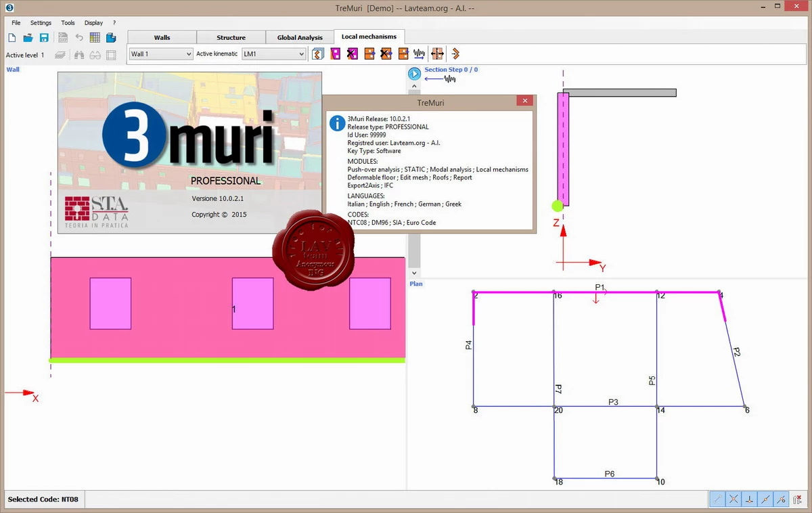This screenshot has height=513, width=812.
Task: Click the frame view icon beside the glasses
Action: 112,55
